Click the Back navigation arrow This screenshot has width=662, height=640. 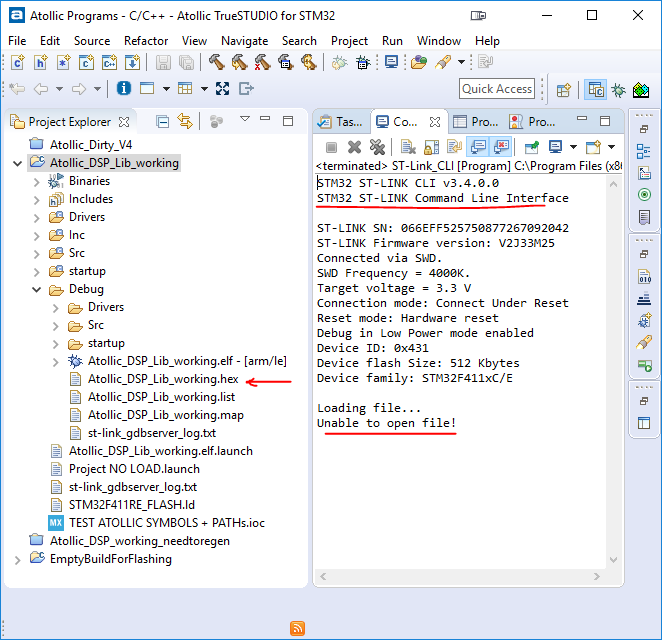[41, 89]
